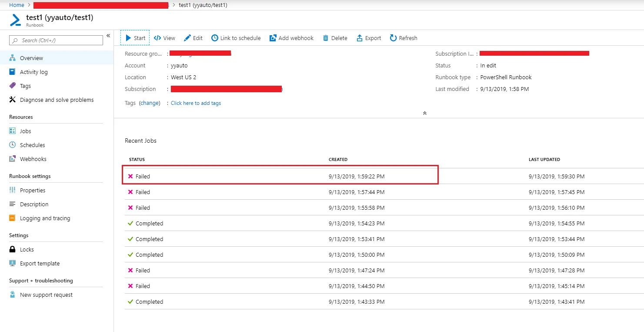Open Export template under Settings

57,263
